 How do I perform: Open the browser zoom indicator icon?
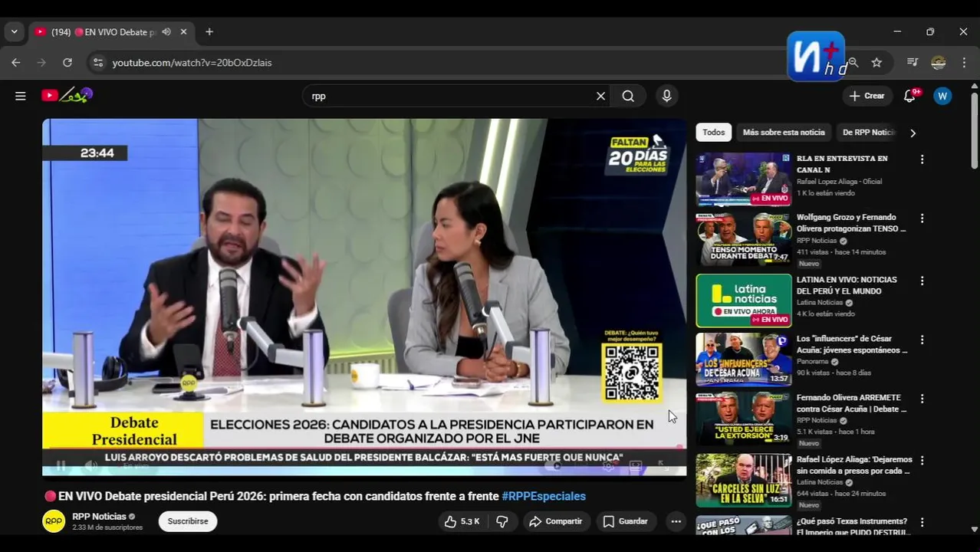coord(853,63)
